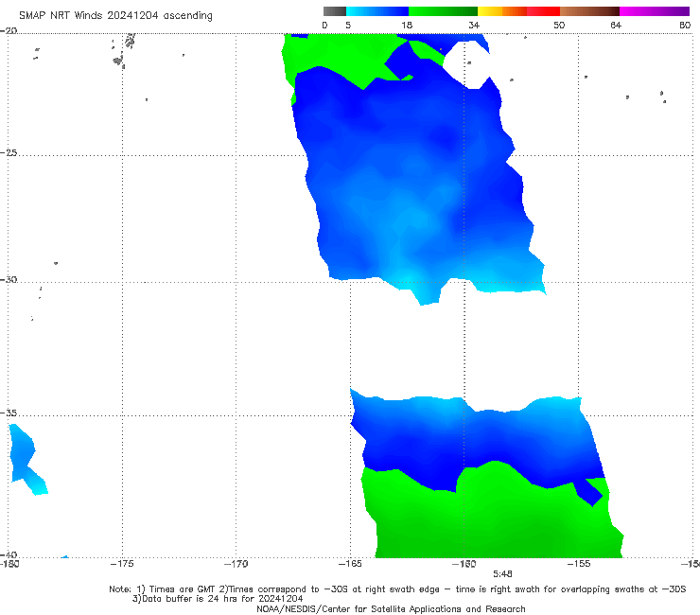Click the small cyan wind patch near -180 longitude
The width and height of the screenshot is (700, 615).
point(27,459)
